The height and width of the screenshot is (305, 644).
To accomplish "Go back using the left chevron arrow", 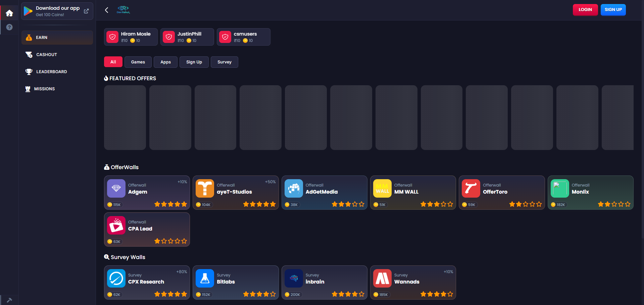I will [x=107, y=10].
